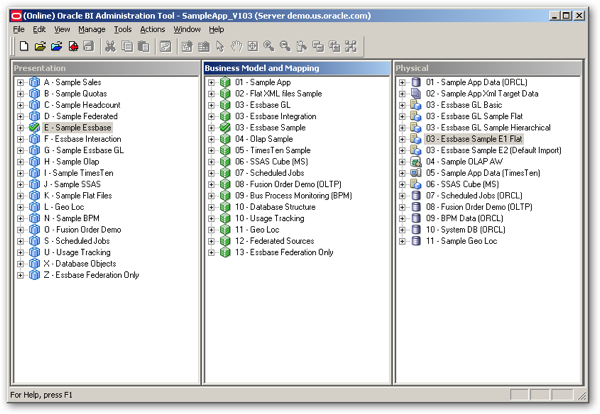Click the database icon of 01 - Sample App Data (ORCL)
The height and width of the screenshot is (414, 600).
point(416,82)
